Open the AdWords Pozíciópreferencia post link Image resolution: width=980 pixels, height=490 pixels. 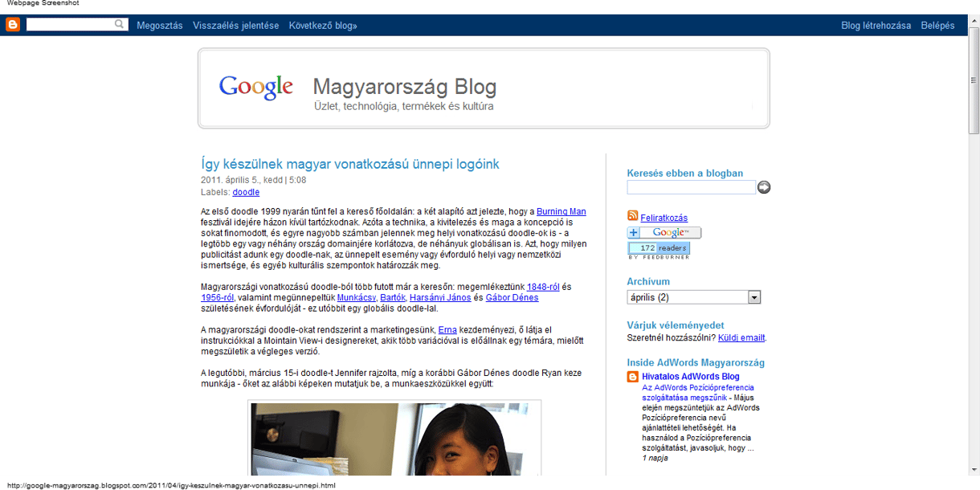(697, 392)
